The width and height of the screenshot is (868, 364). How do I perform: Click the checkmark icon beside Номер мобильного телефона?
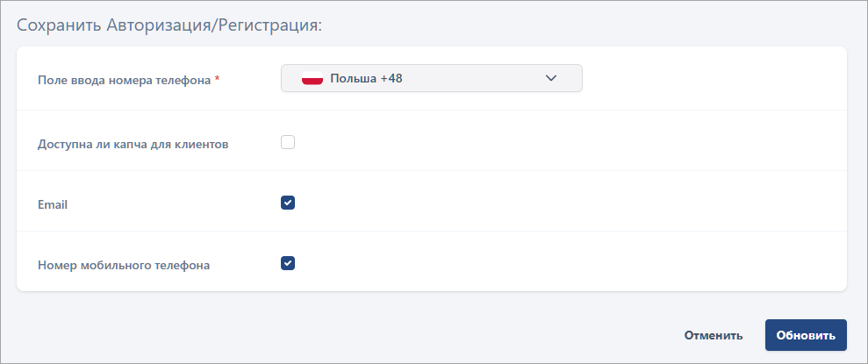tap(288, 262)
